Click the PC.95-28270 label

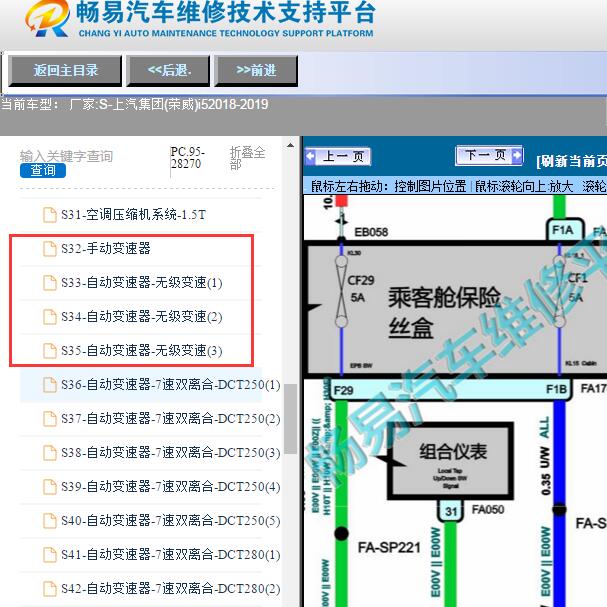click(187, 158)
